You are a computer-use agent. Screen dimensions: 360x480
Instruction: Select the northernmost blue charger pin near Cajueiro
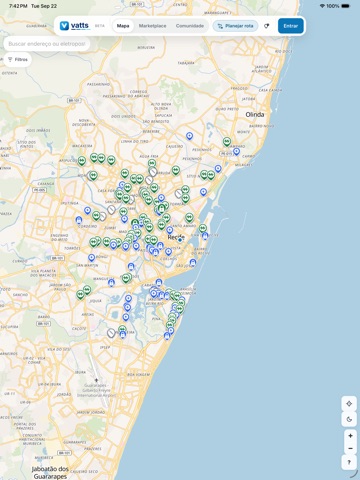coord(189,136)
